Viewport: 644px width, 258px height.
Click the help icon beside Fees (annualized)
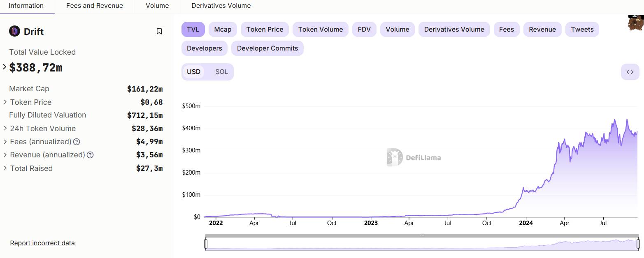pyautogui.click(x=77, y=142)
